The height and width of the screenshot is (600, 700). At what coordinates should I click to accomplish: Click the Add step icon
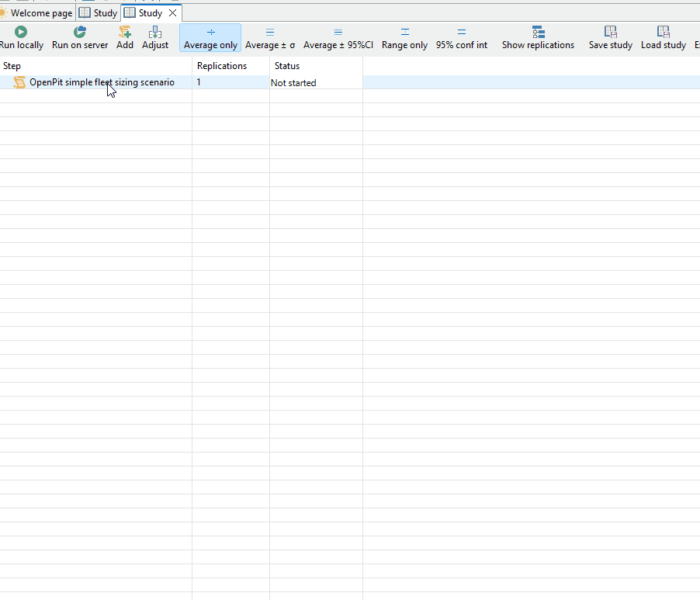pyautogui.click(x=124, y=32)
